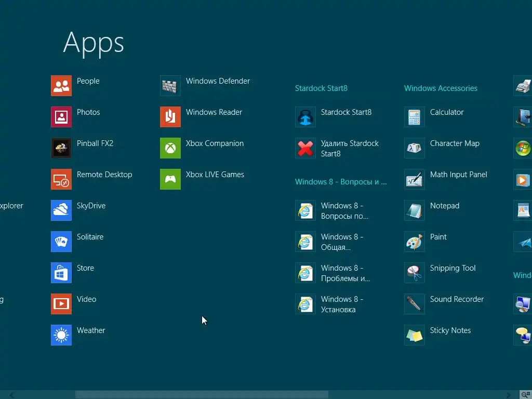
Task: Open Pinball FX2 game icon
Action: [x=61, y=148]
